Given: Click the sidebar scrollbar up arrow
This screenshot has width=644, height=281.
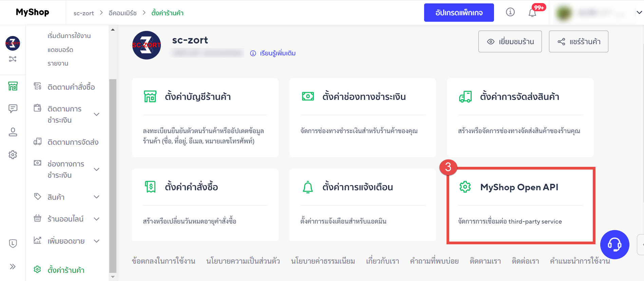Looking at the screenshot, I should [113, 30].
